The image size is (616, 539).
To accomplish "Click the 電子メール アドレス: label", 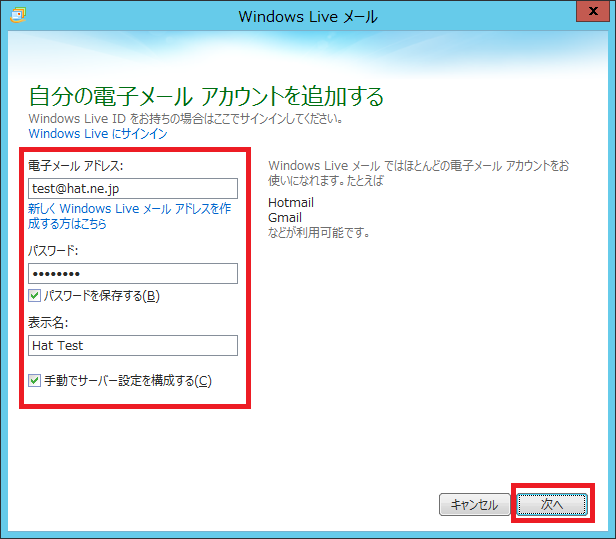I will click(75, 166).
